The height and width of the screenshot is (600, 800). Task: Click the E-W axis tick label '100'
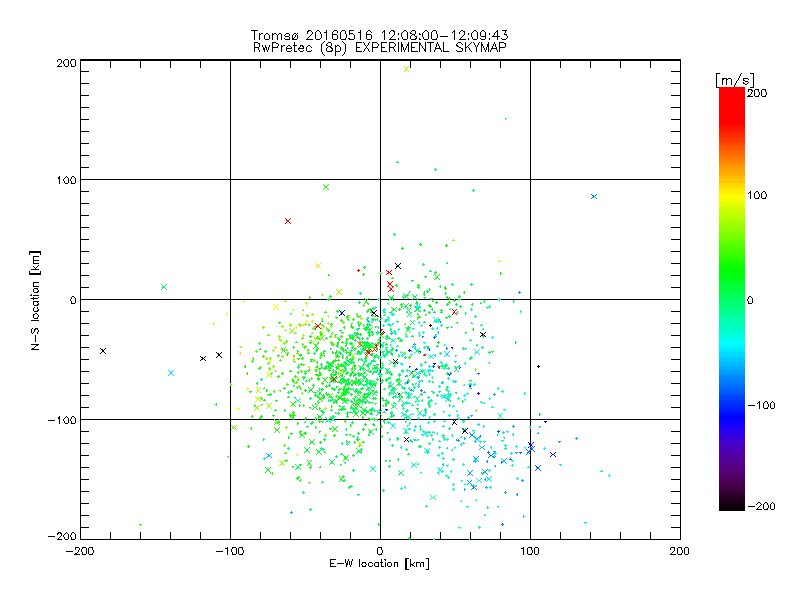(530, 551)
